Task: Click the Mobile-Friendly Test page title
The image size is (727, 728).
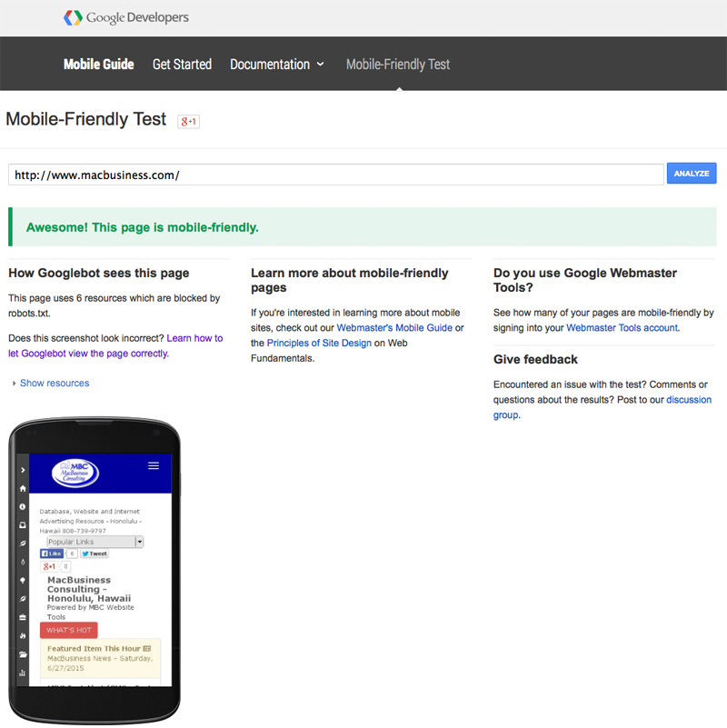Action: (x=86, y=119)
